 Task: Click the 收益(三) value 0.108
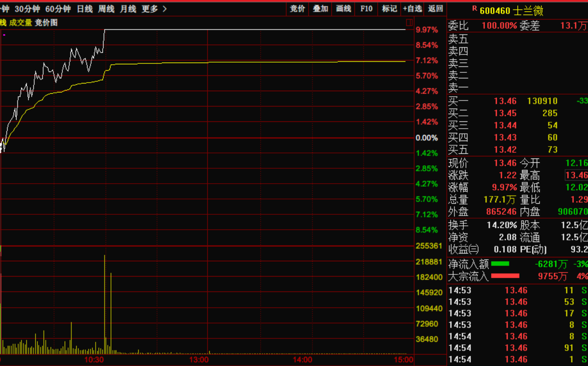pos(505,249)
